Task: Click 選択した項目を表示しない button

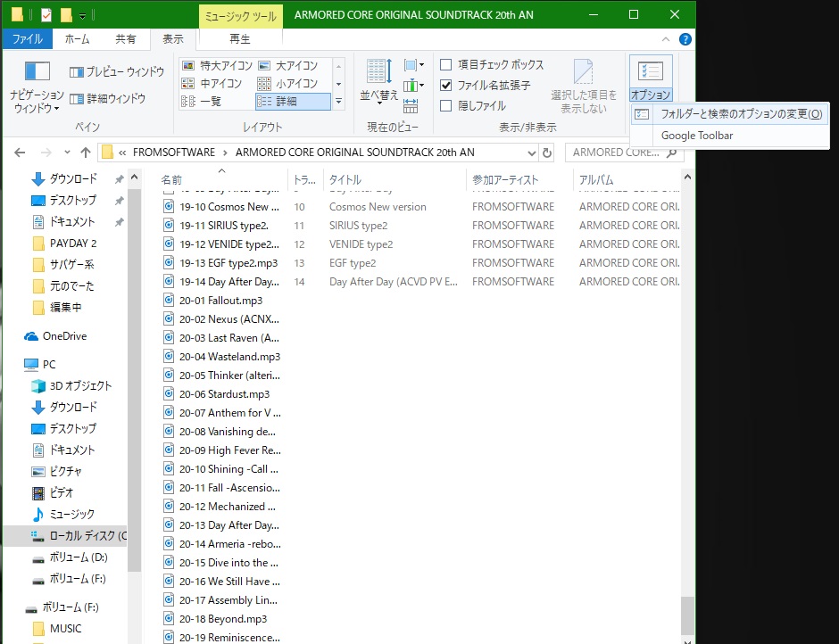Action: (583, 87)
